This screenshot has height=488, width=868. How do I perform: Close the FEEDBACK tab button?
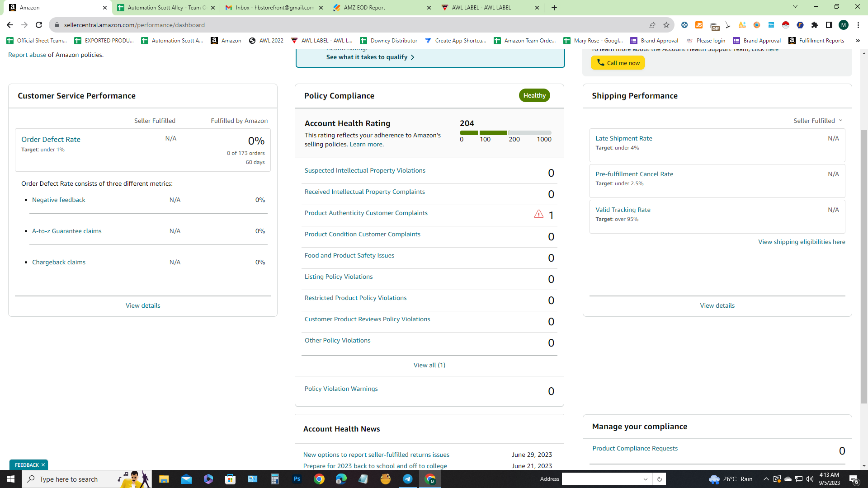click(43, 465)
